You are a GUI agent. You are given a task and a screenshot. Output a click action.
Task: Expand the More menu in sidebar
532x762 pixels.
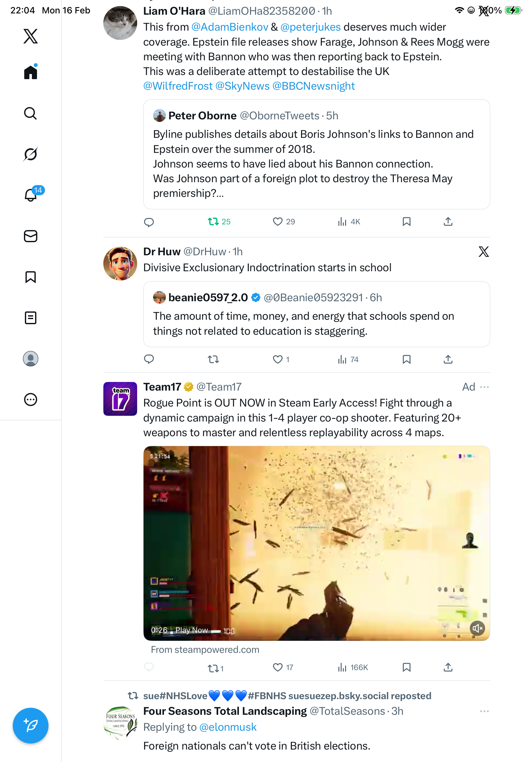pyautogui.click(x=31, y=399)
